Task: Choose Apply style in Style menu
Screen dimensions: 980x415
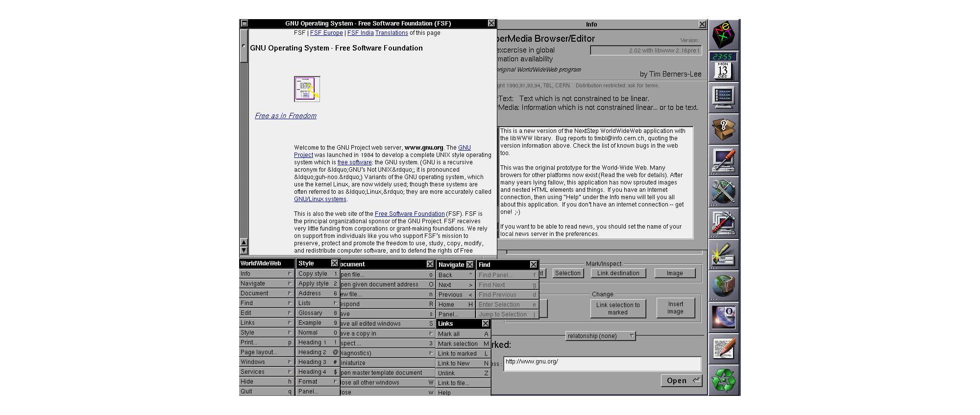Action: (x=318, y=284)
